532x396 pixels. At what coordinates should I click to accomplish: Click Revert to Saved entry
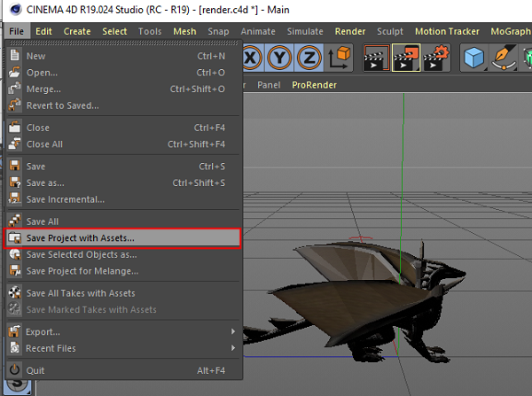point(62,105)
